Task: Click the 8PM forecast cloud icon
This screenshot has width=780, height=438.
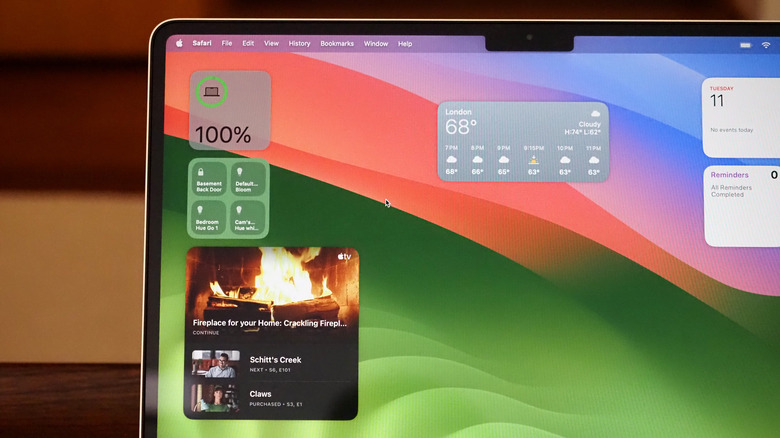Action: (477, 160)
